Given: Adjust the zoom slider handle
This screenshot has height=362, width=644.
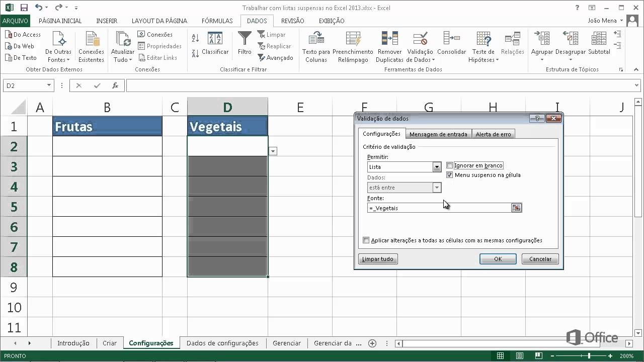Looking at the screenshot, I should [x=589, y=356].
